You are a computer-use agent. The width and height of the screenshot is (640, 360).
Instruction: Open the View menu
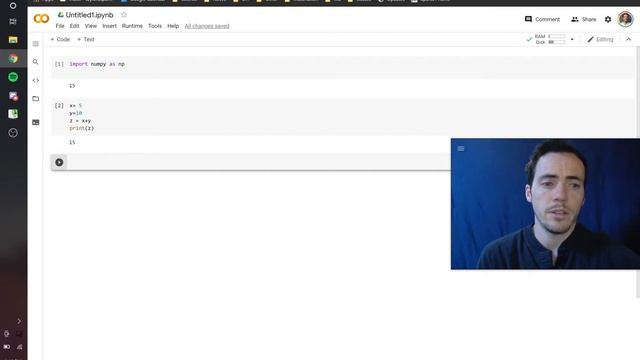coord(91,26)
